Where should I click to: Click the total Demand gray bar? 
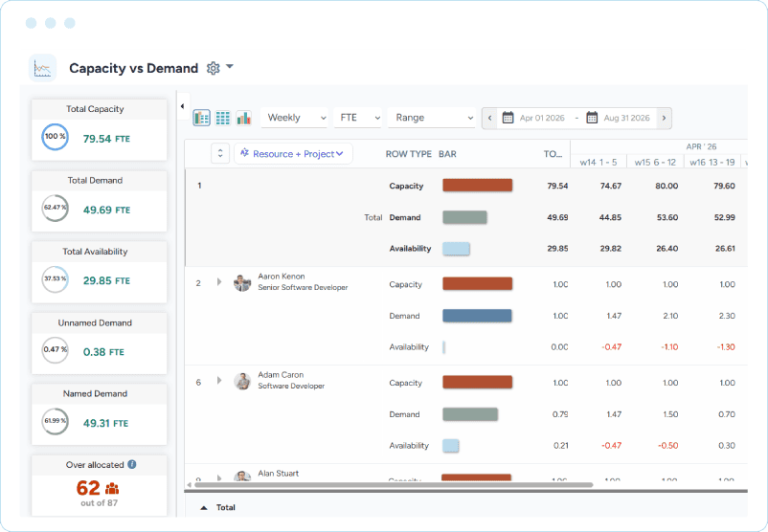click(x=464, y=217)
